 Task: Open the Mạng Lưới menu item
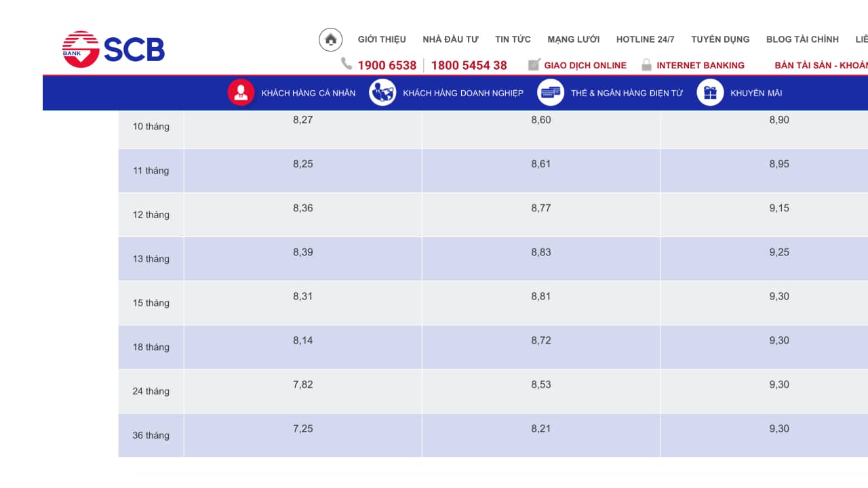(x=573, y=39)
